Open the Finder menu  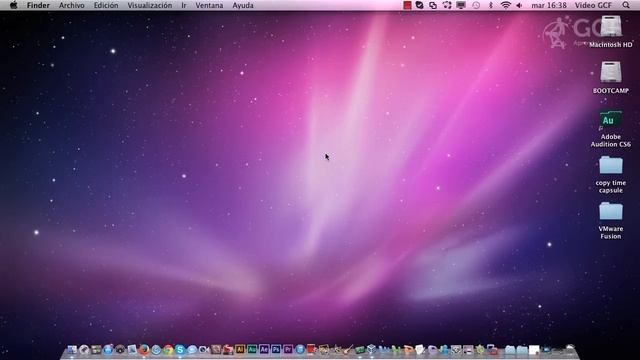[38, 5]
